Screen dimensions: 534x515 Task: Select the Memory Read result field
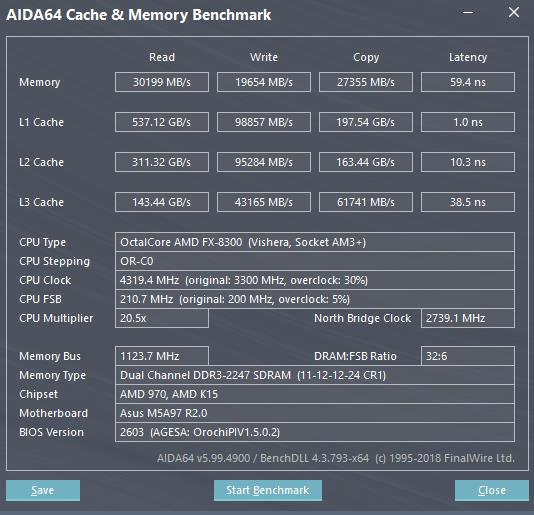[x=162, y=82]
